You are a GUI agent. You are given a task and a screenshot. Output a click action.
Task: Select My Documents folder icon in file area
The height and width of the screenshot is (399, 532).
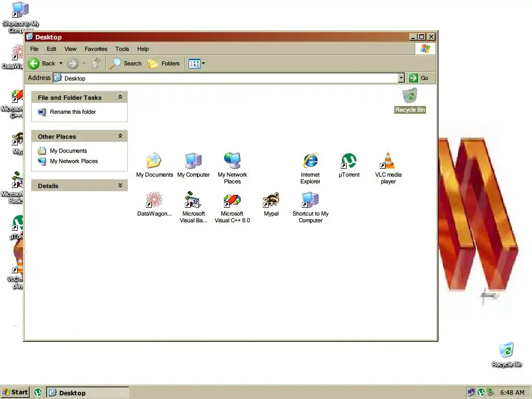click(x=154, y=165)
